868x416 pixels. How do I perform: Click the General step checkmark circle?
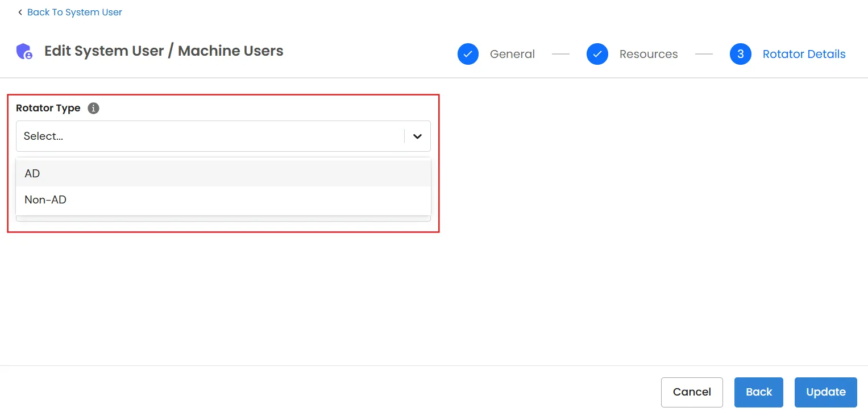[468, 54]
